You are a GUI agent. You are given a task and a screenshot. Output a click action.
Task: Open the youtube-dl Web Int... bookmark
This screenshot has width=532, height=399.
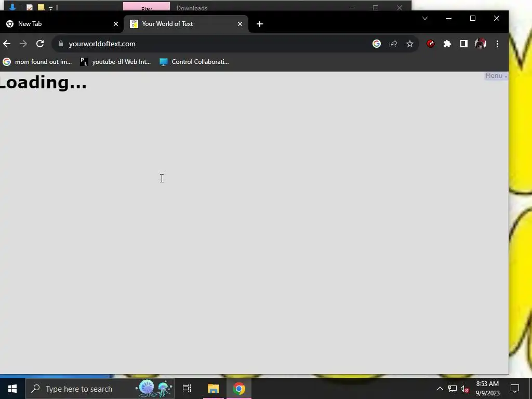(115, 62)
